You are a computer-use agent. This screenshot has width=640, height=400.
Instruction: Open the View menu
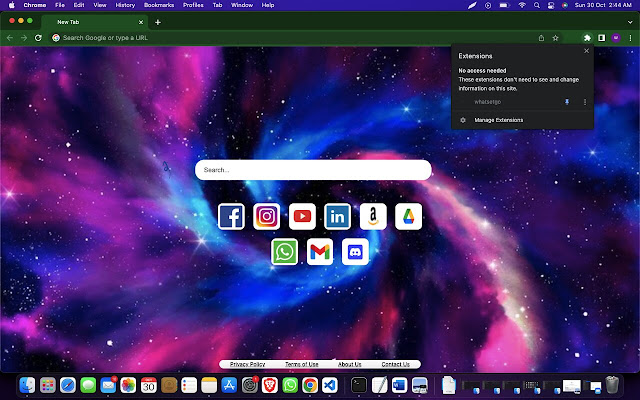[100, 5]
